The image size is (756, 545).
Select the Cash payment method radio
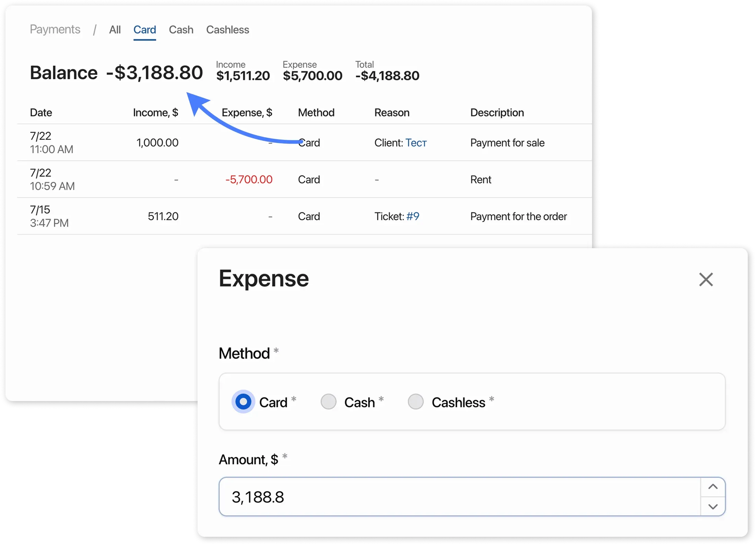coord(328,402)
